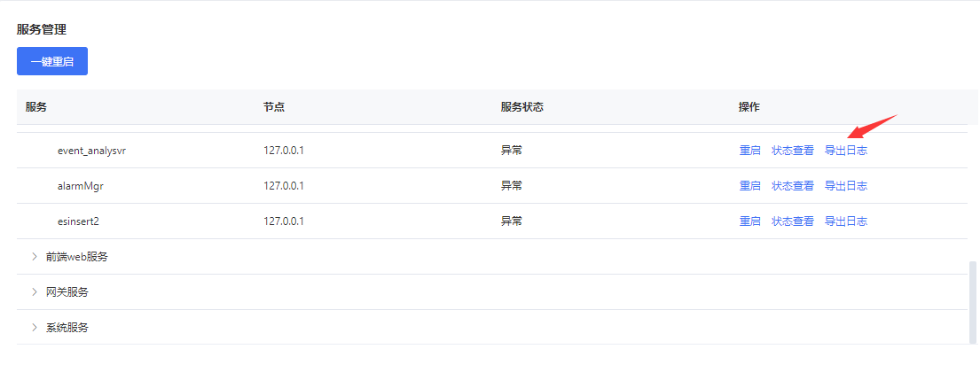Restart the esinsert2 service
Viewport: 980px width, 388px height.
[749, 221]
